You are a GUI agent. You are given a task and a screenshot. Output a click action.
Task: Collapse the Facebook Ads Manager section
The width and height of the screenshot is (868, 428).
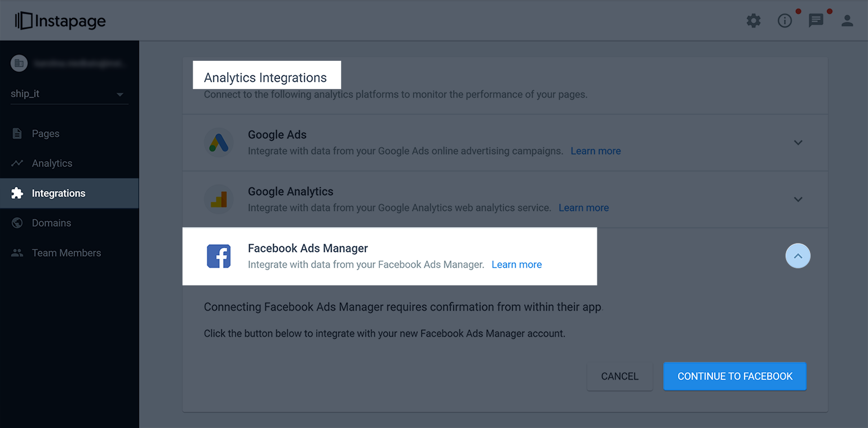tap(798, 256)
